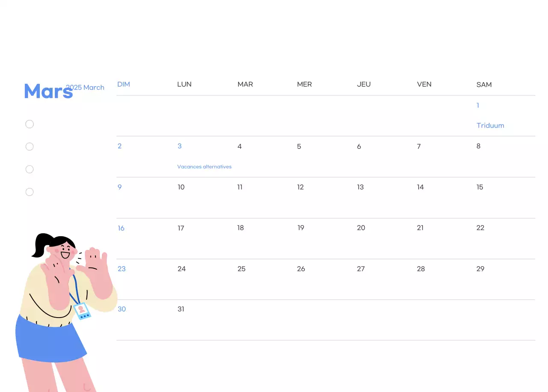Select the 'SAM' day column header
Viewport: 548px width, 392px height.
coord(484,85)
